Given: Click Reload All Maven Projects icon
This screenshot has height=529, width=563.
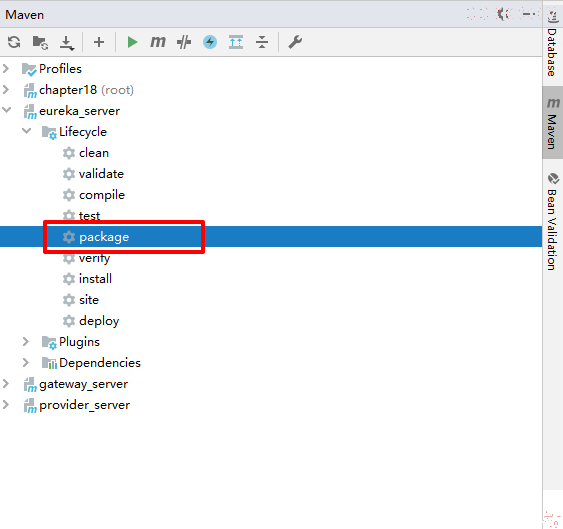Looking at the screenshot, I should click(x=14, y=42).
